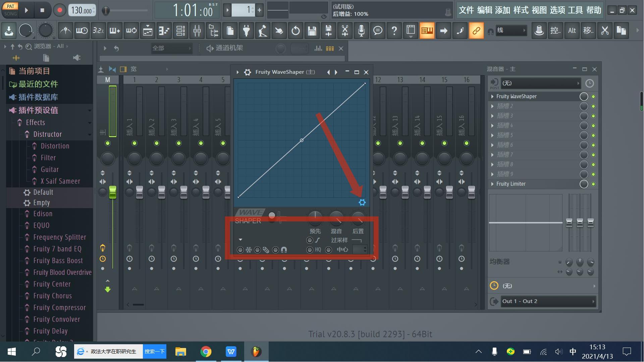Enable the 中心 center toggle in WaveShaper
This screenshot has width=644, height=362.
tap(329, 250)
